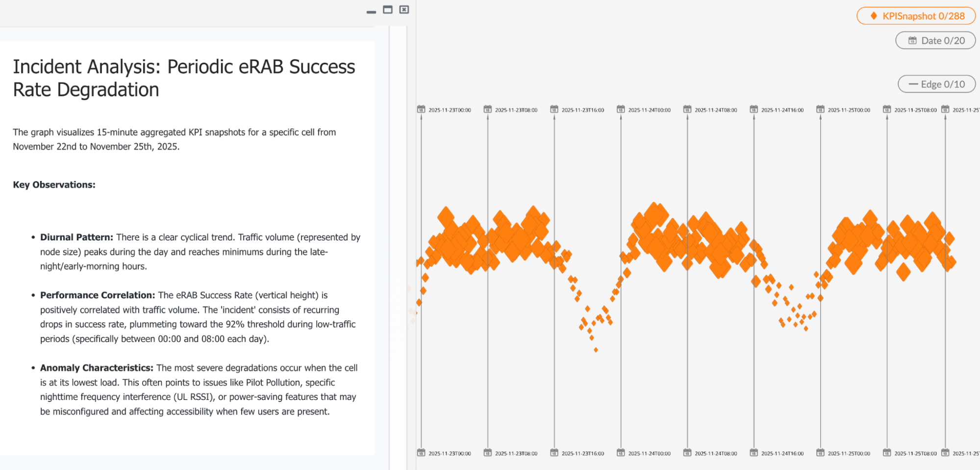Toggle the Edge 0/10 filter pill
980x470 pixels.
pos(936,84)
